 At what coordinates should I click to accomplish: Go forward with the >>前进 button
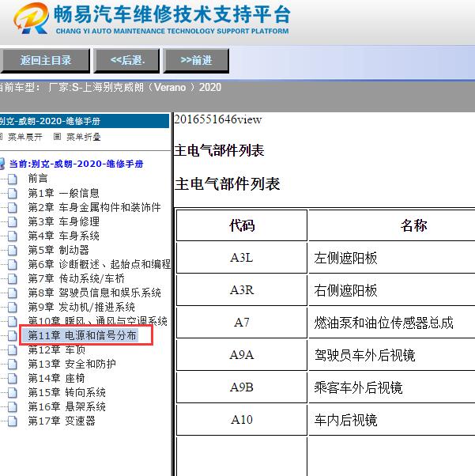click(196, 60)
